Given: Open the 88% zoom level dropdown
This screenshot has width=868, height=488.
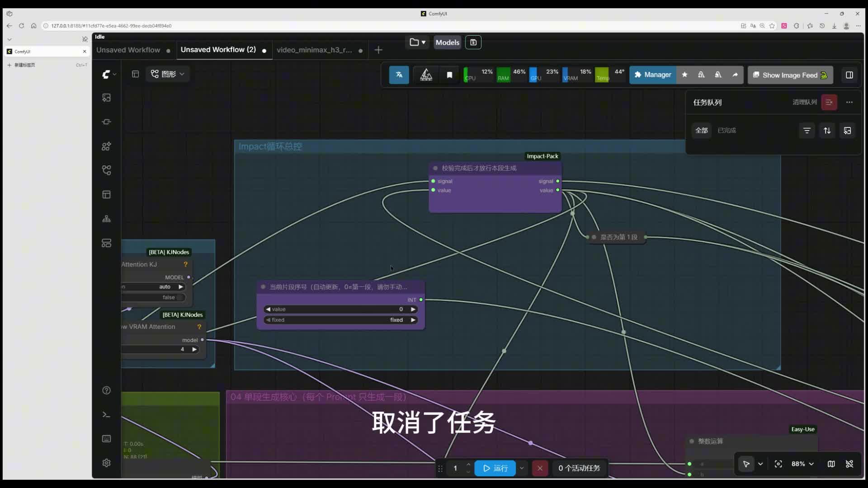Looking at the screenshot, I should [802, 464].
